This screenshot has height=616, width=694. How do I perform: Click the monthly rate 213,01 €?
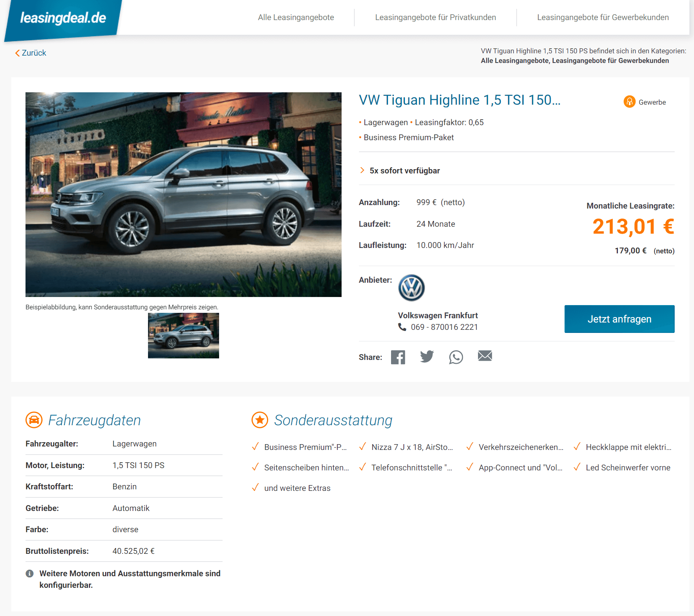click(x=634, y=226)
